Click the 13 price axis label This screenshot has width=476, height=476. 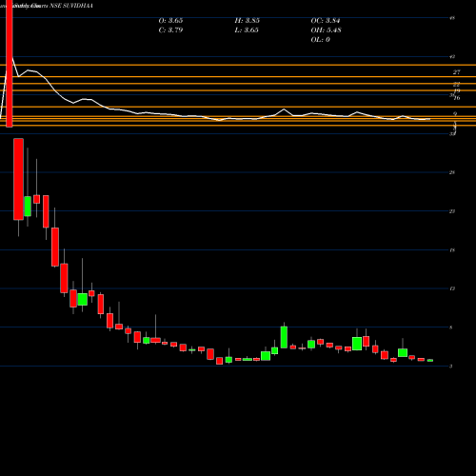[x=452, y=288]
